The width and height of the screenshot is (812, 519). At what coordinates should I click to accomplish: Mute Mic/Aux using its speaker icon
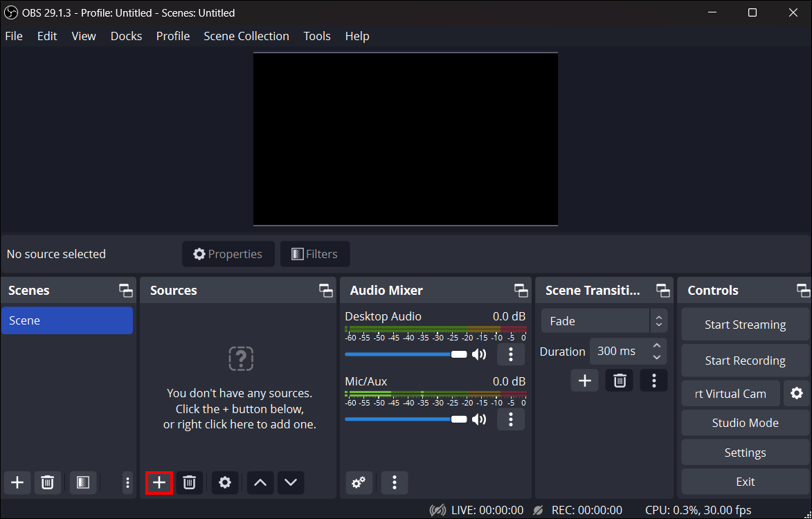pos(479,419)
